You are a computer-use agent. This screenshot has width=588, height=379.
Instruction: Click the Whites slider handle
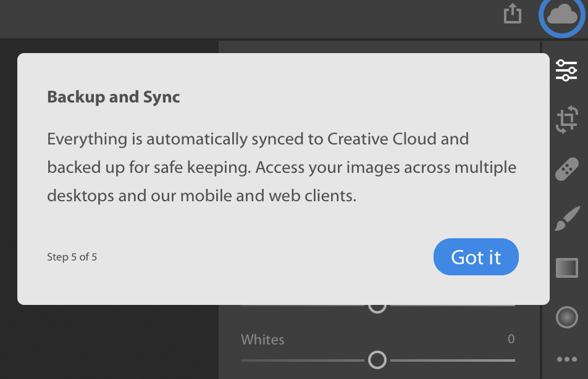click(x=377, y=360)
